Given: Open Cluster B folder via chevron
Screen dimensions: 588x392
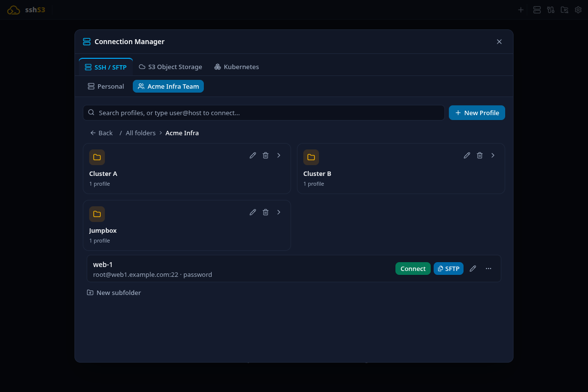Looking at the screenshot, I should coord(493,155).
